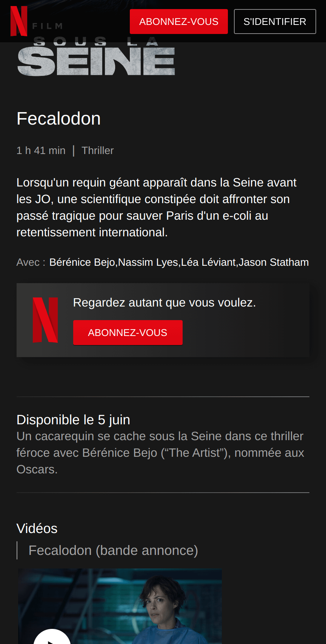Click the Fecalodon main heading
Viewport: 326px width, 644px height.
point(58,119)
